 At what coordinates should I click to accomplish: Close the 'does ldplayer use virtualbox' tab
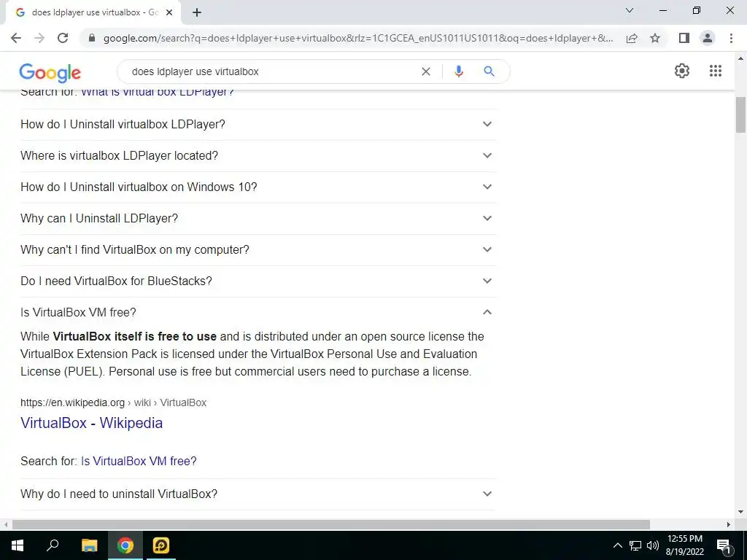pos(169,12)
